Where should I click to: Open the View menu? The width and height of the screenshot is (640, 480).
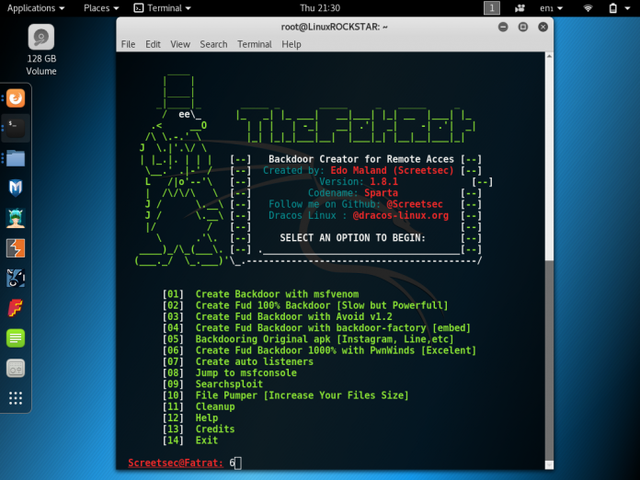pyautogui.click(x=180, y=44)
